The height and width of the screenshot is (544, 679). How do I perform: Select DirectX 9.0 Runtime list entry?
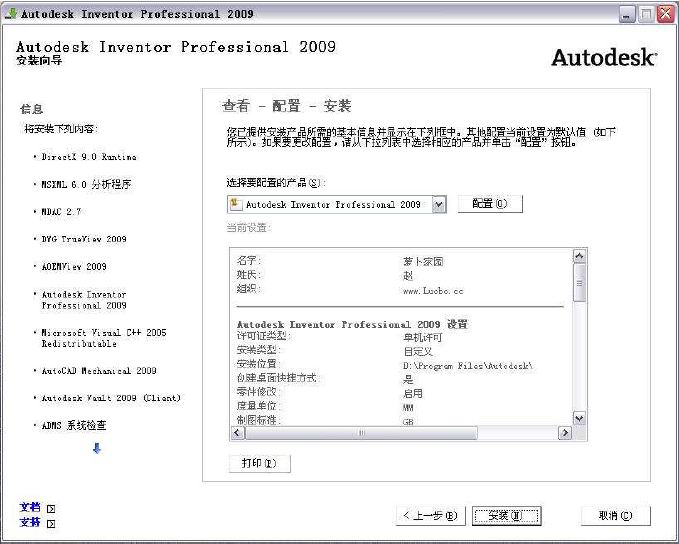tap(89, 157)
